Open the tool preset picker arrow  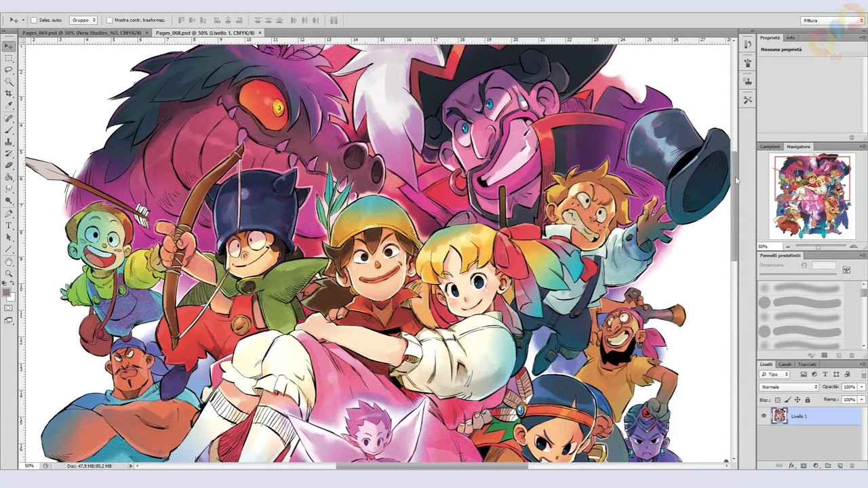pos(22,20)
